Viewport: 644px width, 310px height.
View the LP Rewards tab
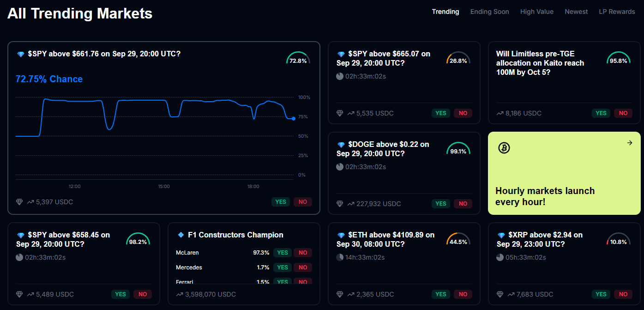(617, 12)
